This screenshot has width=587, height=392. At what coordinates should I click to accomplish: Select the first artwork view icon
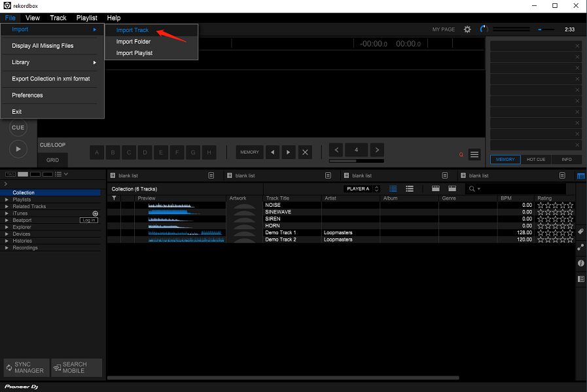coord(435,188)
